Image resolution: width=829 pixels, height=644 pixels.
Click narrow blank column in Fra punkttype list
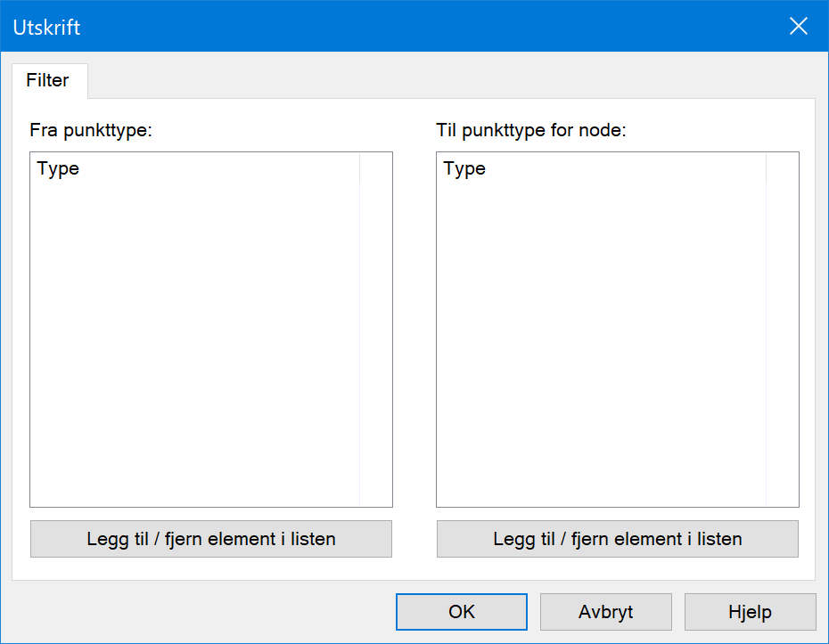(x=376, y=330)
